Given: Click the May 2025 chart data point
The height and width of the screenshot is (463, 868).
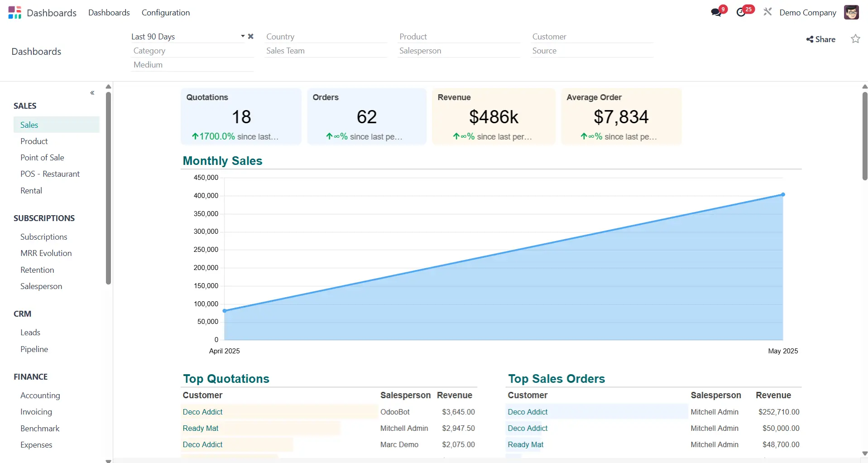Looking at the screenshot, I should (x=783, y=195).
